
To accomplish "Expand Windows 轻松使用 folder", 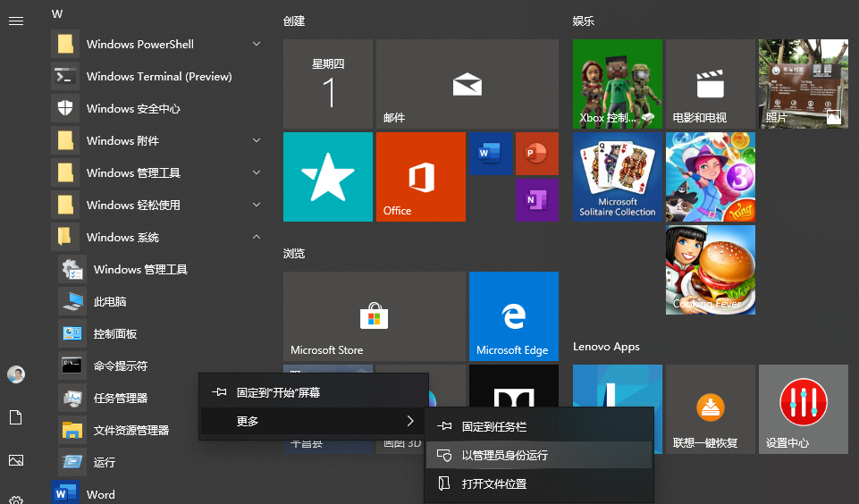I will (x=158, y=205).
